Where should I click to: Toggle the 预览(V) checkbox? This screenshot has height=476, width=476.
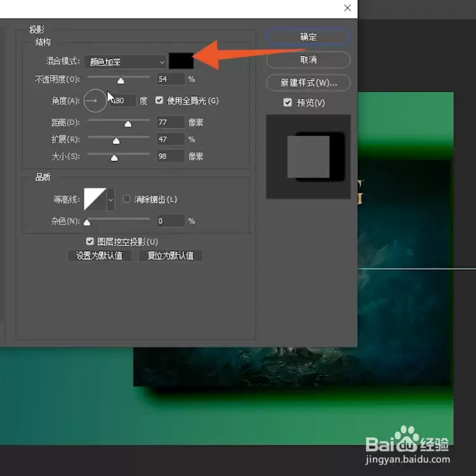[x=287, y=103]
